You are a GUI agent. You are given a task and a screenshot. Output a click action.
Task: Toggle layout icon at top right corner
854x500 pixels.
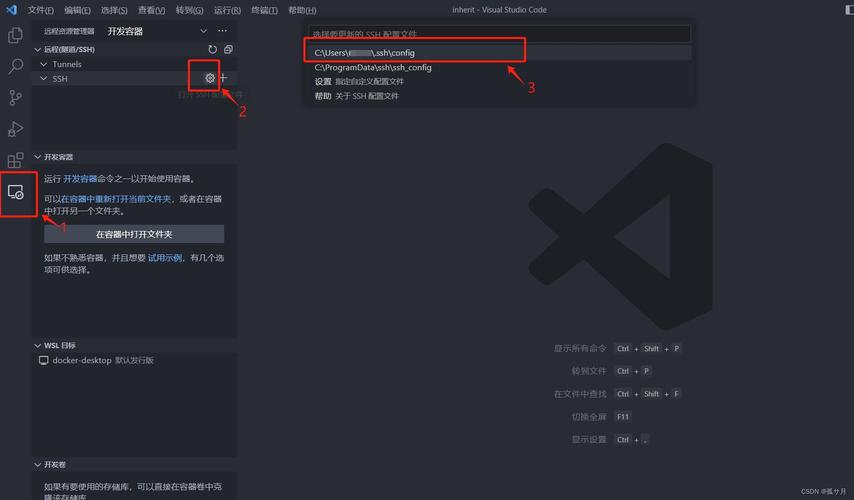point(849,10)
